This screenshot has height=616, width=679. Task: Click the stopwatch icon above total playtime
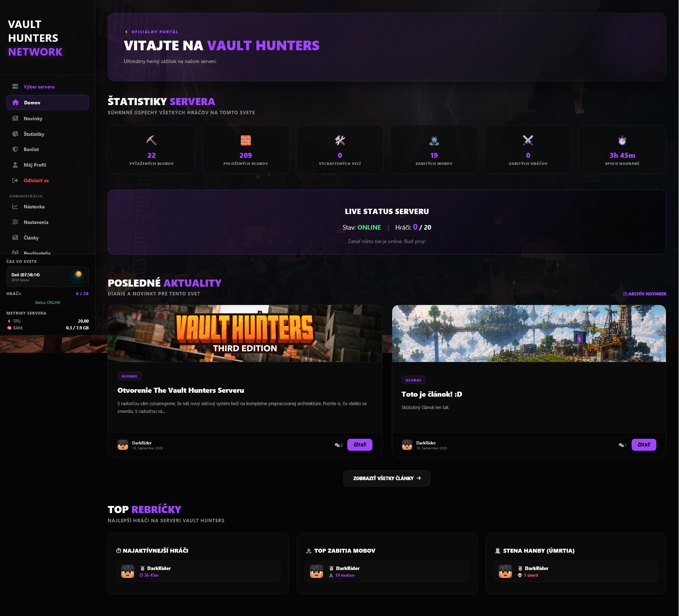coord(622,140)
